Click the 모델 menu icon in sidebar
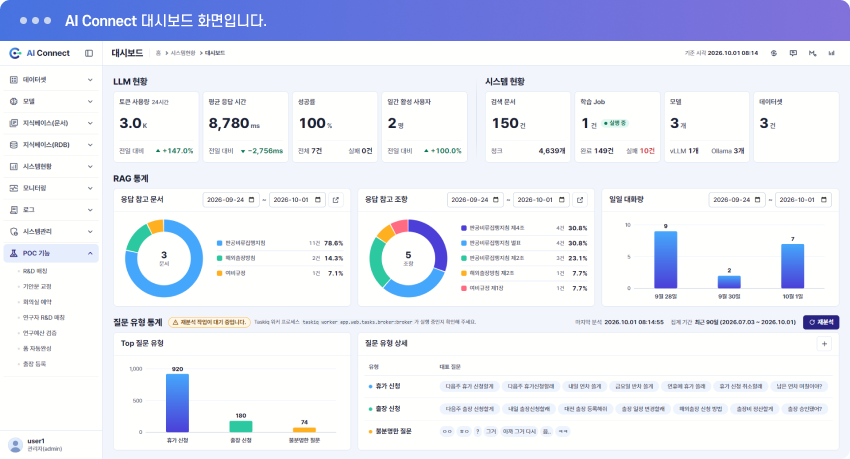This screenshot has width=850, height=459. 14,101
